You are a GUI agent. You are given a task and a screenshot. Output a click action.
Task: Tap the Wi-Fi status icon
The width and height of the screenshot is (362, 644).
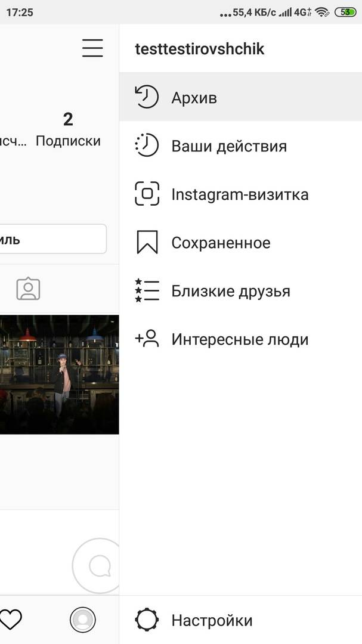(x=322, y=13)
